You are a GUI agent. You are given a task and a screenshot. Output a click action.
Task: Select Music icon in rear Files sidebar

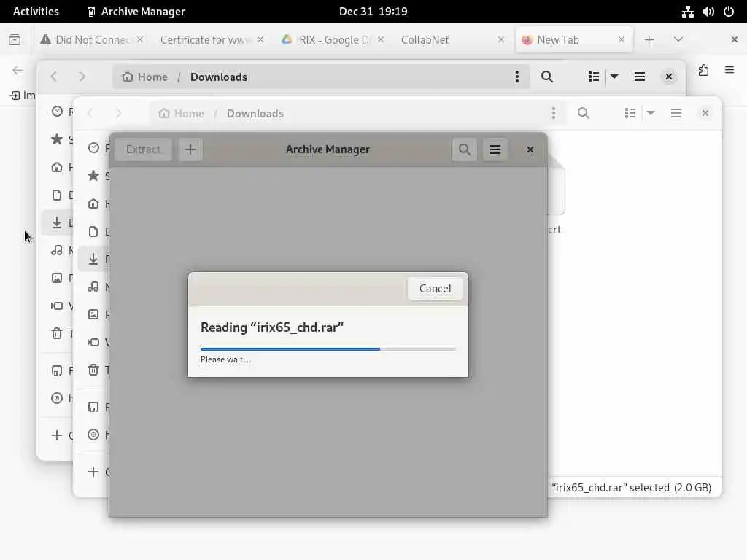coord(57,250)
